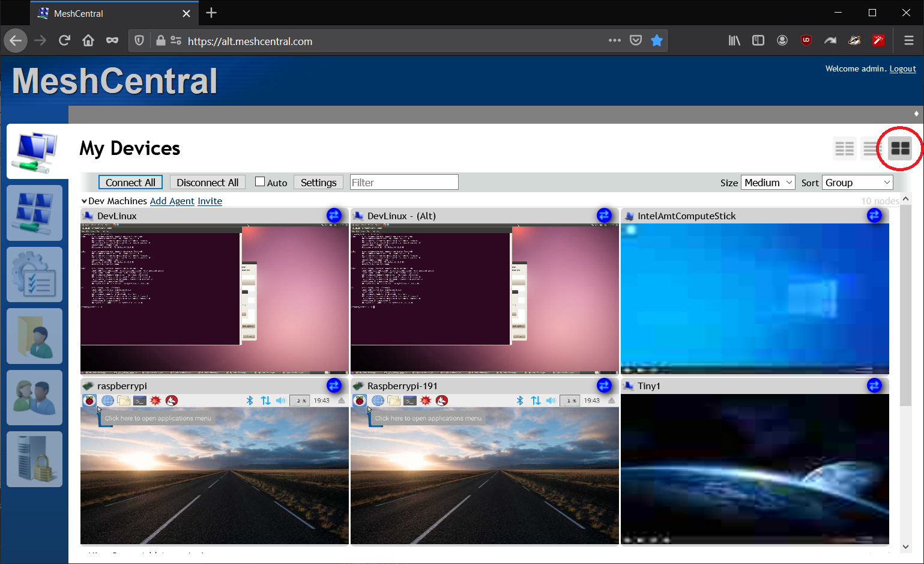This screenshot has width=924, height=564.
Task: Toggle the connection icon on Tiny1 tile
Action: pos(874,385)
